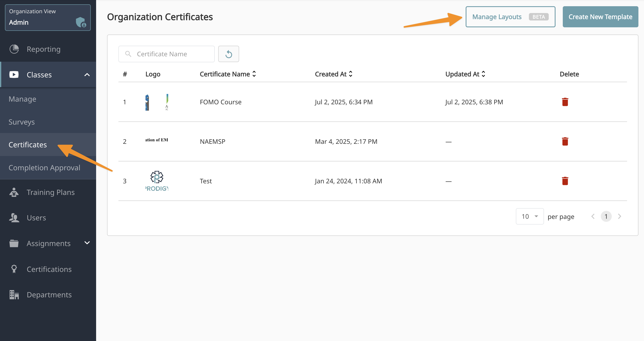Click the Organization Certificates heading

pyautogui.click(x=160, y=17)
